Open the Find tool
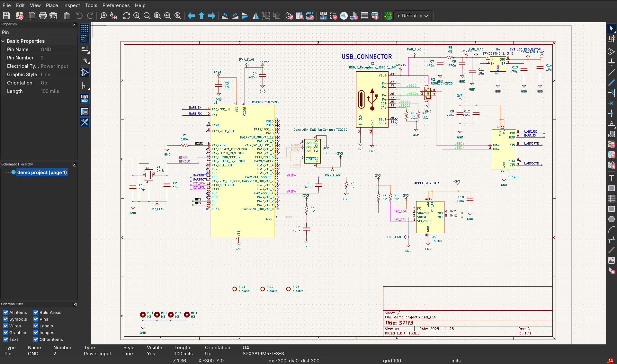Screen dimensions: 617x364 point(103,16)
